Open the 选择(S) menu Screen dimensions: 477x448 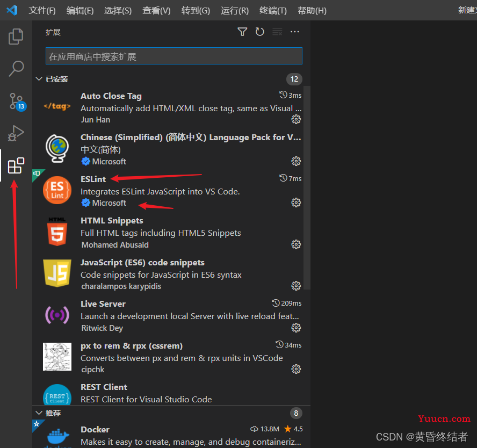[118, 11]
